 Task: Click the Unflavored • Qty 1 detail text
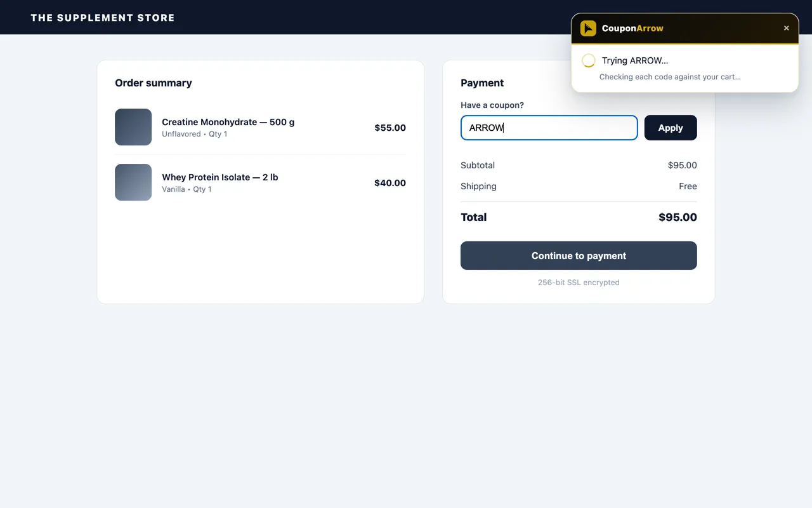[194, 134]
